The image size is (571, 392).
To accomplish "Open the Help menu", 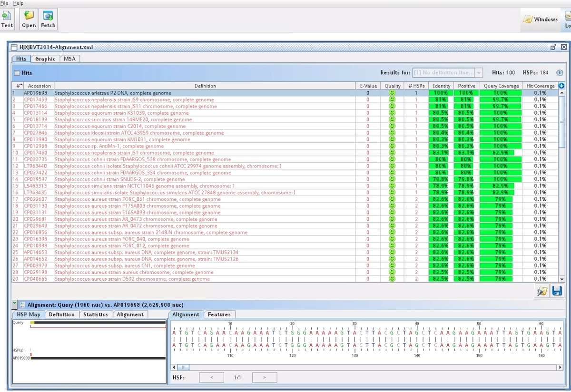I will click(18, 3).
